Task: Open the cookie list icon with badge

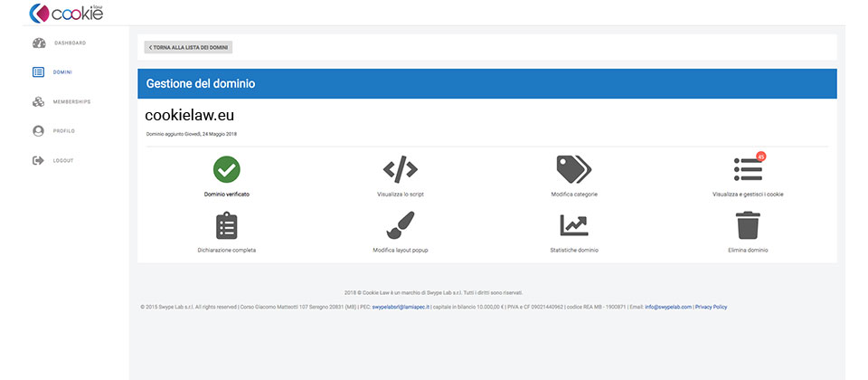Action: [748, 169]
